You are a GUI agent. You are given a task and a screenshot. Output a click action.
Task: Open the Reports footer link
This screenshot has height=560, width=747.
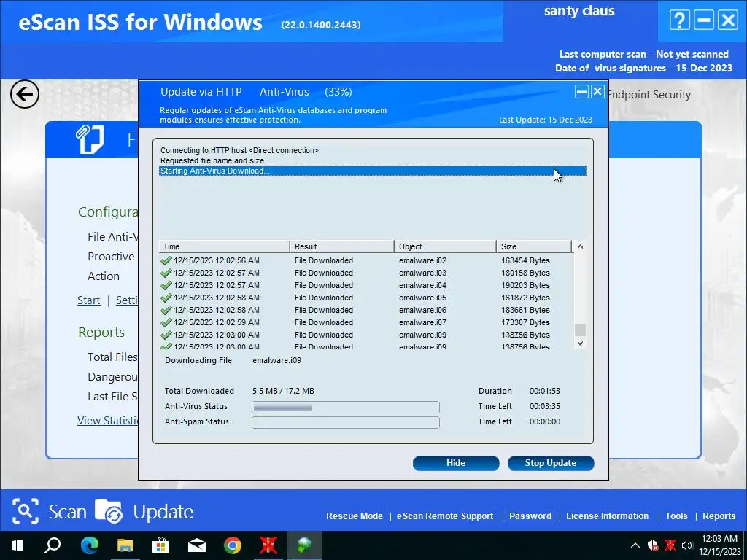[719, 516]
